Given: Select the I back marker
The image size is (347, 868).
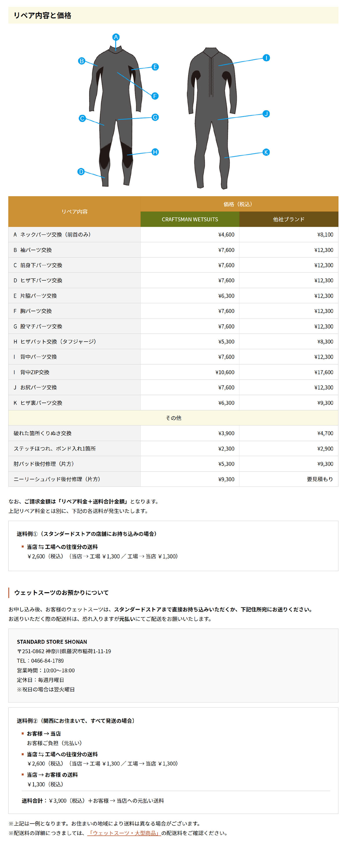Looking at the screenshot, I should click(x=266, y=58).
